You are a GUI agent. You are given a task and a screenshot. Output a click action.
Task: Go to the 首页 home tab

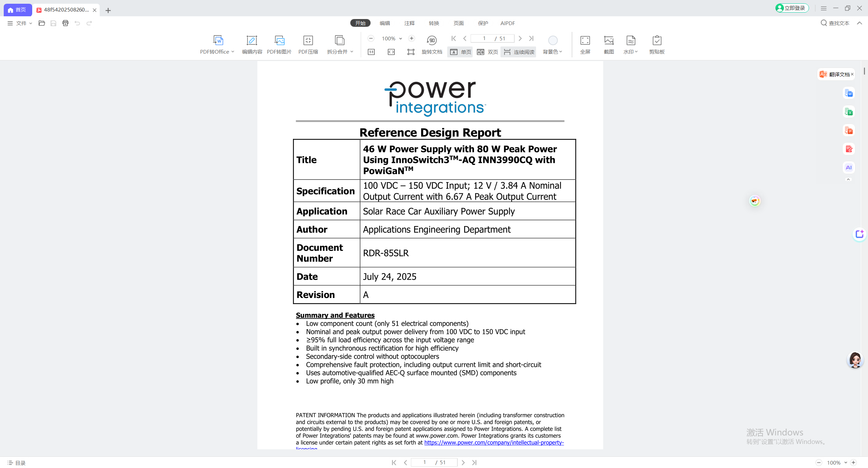[x=18, y=10]
